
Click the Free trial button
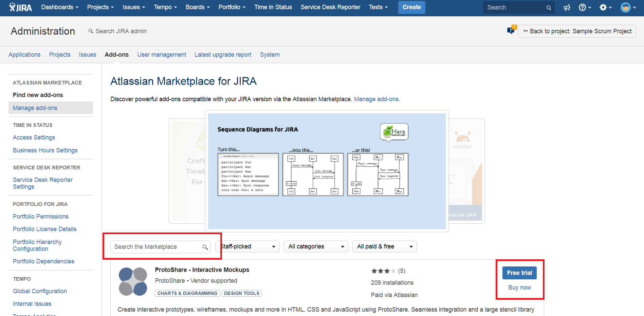point(519,273)
